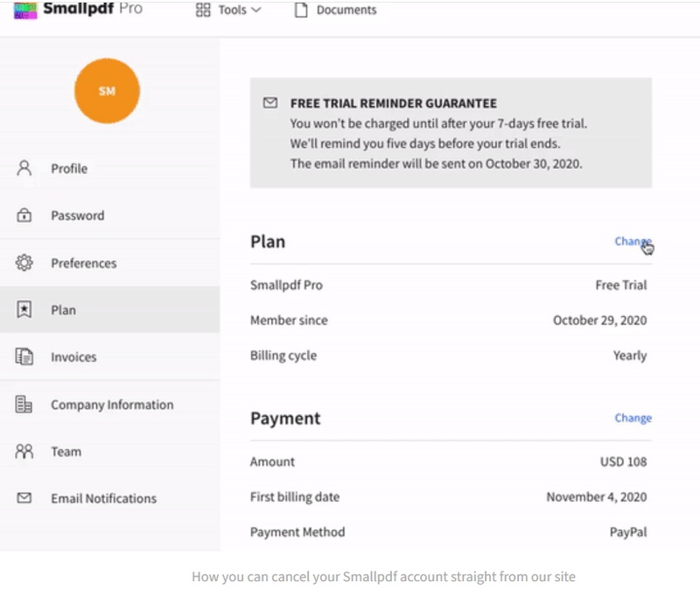Click the cancel account caption text
This screenshot has width=700, height=589.
(383, 577)
